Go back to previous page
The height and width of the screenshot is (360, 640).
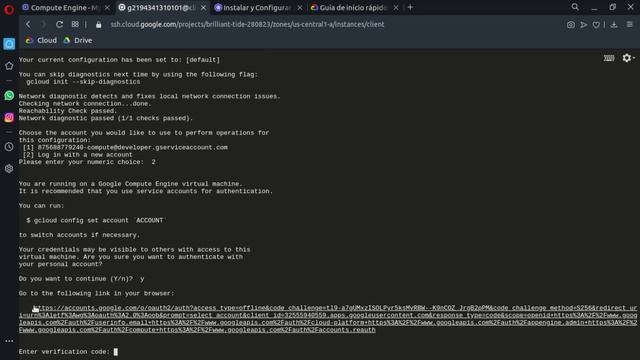[x=28, y=24]
